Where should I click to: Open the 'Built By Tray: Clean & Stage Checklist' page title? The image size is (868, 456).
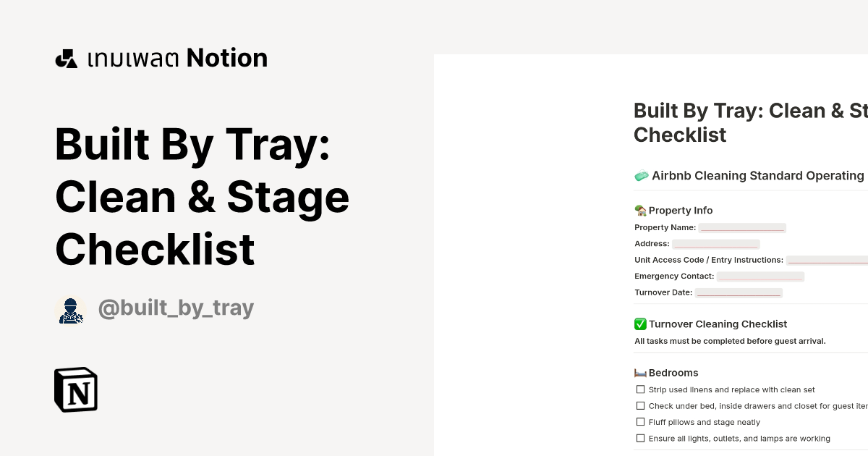[x=203, y=197]
